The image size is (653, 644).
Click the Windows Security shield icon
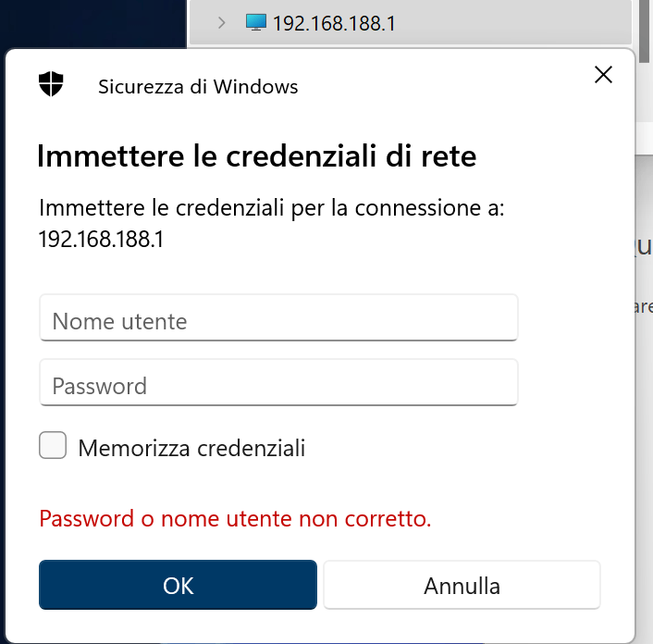pyautogui.click(x=52, y=86)
